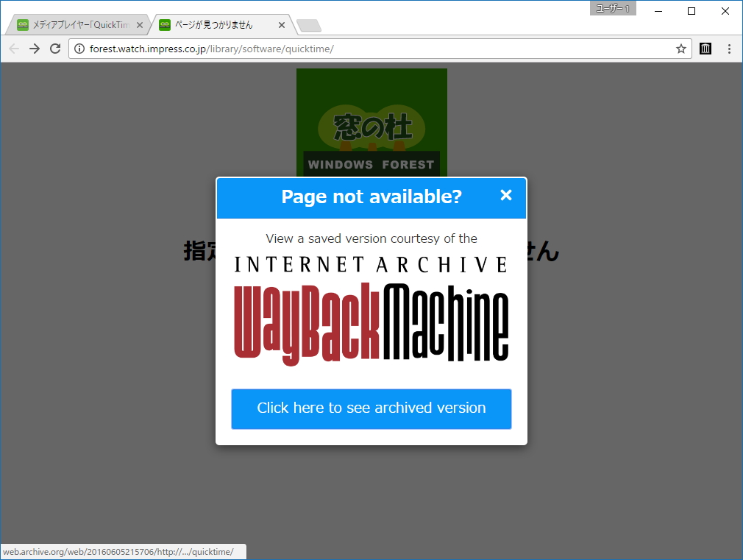
Task: Close the QuickTime media player tab
Action: pyautogui.click(x=139, y=24)
